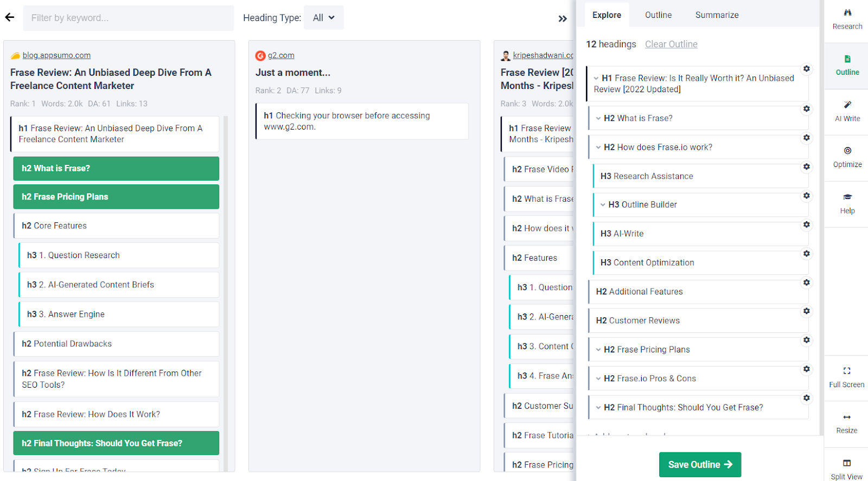Open gear settings for 'What is Frase?' heading
Screen dimensions: 868x481
tap(807, 109)
